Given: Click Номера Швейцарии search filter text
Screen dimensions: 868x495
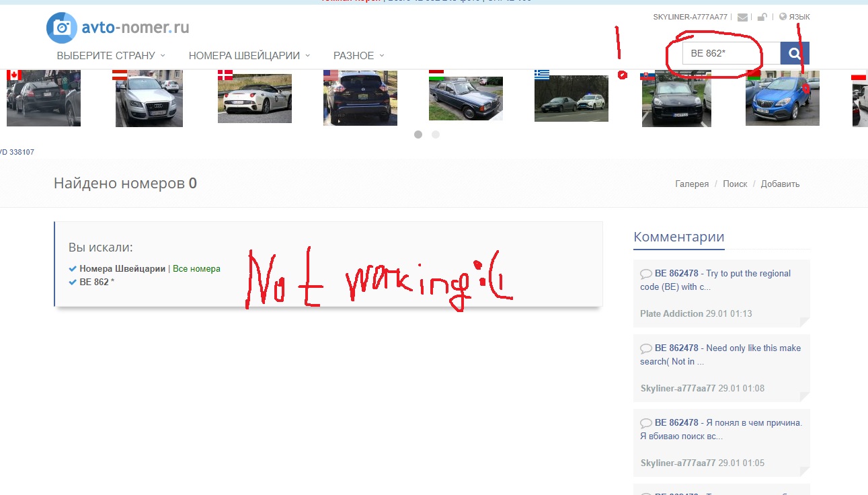Looking at the screenshot, I should click(x=122, y=268).
